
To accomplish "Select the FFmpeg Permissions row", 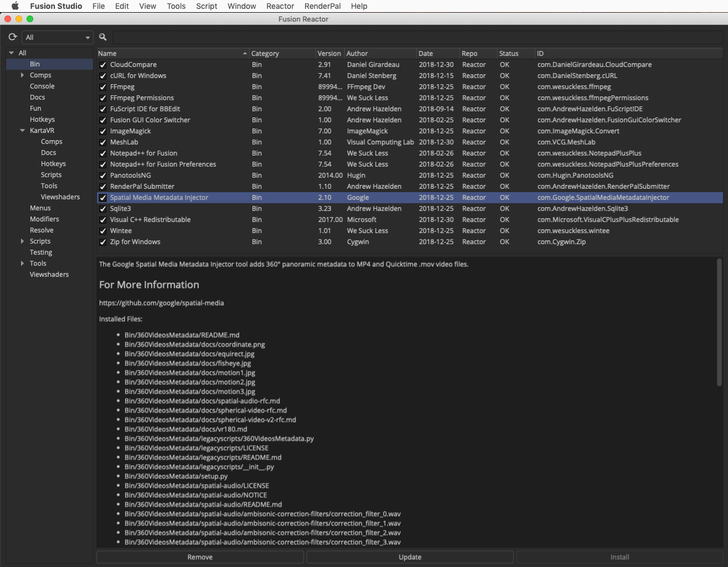I will [410, 98].
